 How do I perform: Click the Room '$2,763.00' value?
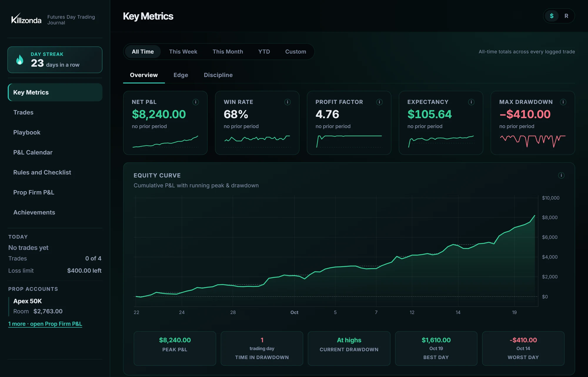pyautogui.click(x=48, y=311)
